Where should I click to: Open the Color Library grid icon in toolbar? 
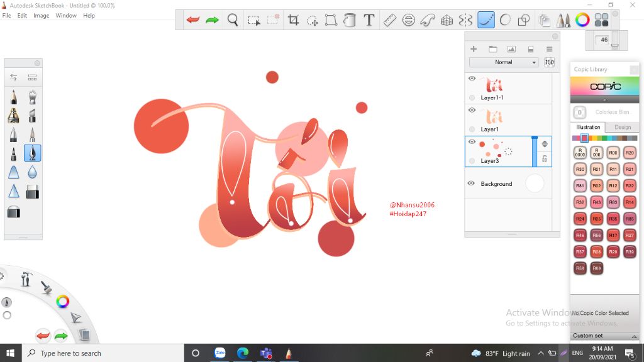601,19
